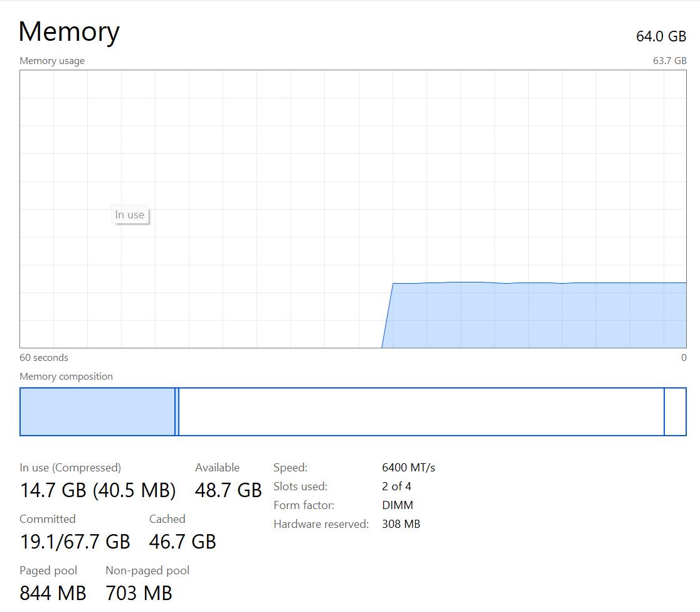
Task: Click the large Standby segment of composition bar
Action: pyautogui.click(x=420, y=412)
